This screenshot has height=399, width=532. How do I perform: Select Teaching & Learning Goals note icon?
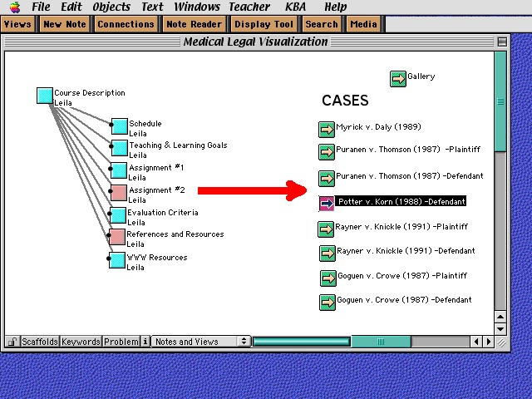[120, 148]
